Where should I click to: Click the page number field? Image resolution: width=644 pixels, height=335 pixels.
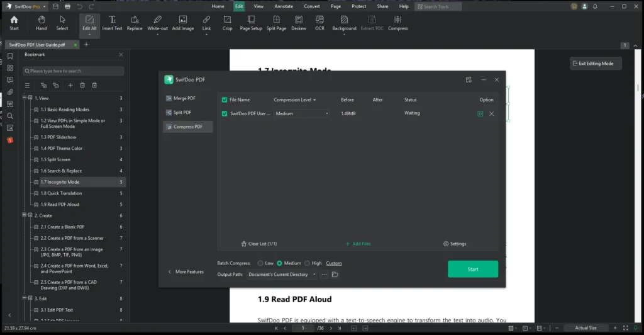[x=303, y=328]
